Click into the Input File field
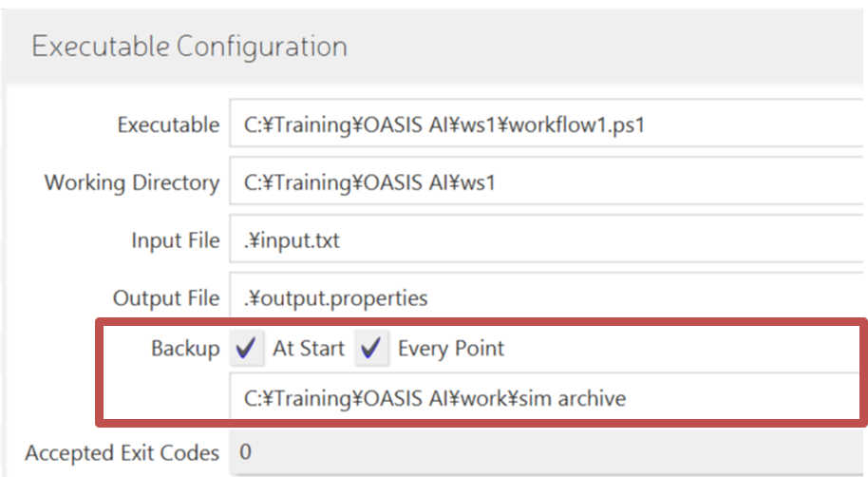 [x=546, y=240]
